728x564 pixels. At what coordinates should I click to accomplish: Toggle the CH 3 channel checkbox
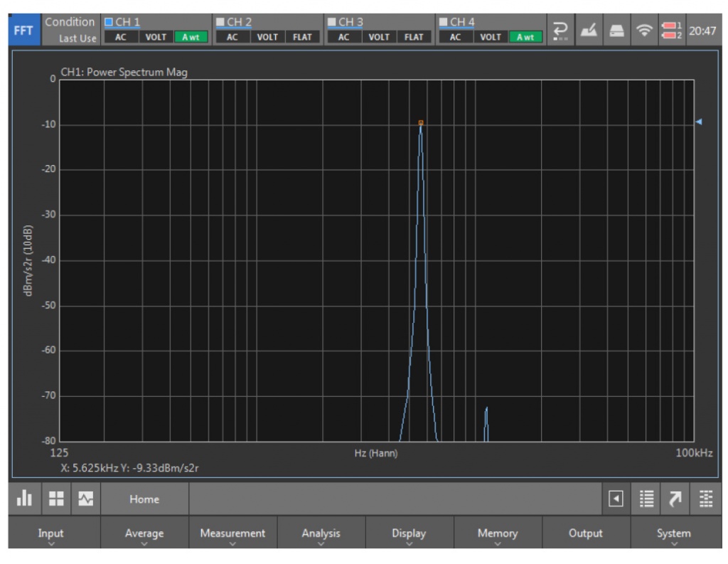(x=332, y=22)
